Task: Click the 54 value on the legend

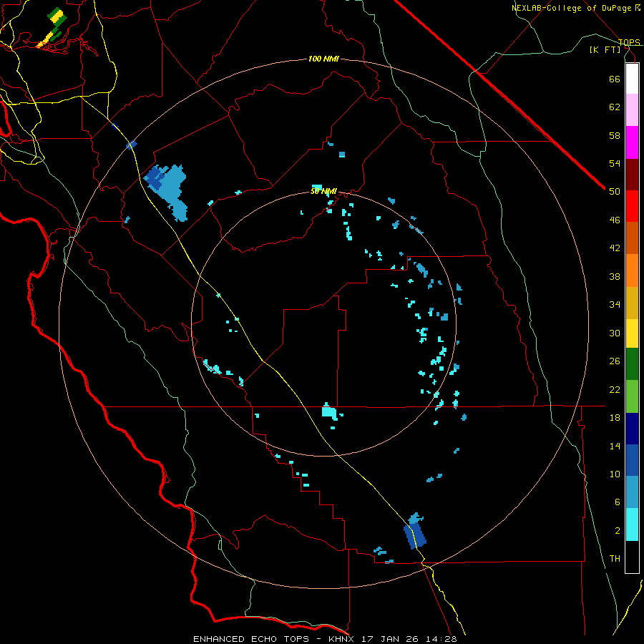Action: 615,163
